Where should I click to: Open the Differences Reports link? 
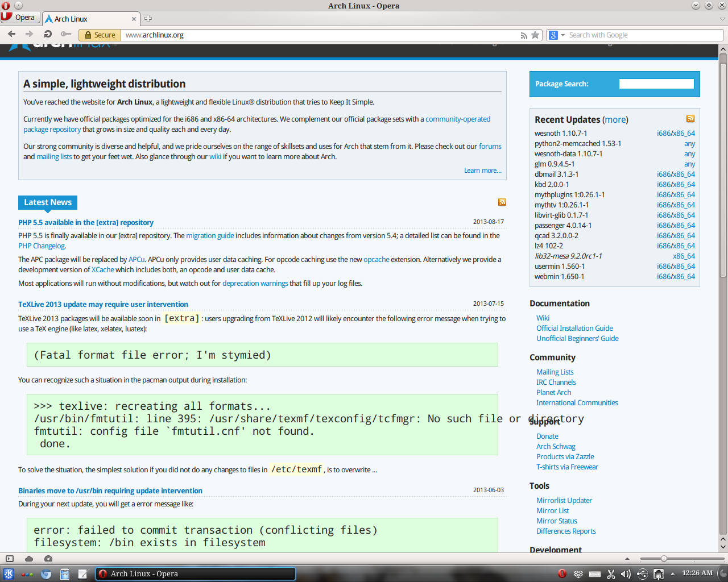[566, 531]
